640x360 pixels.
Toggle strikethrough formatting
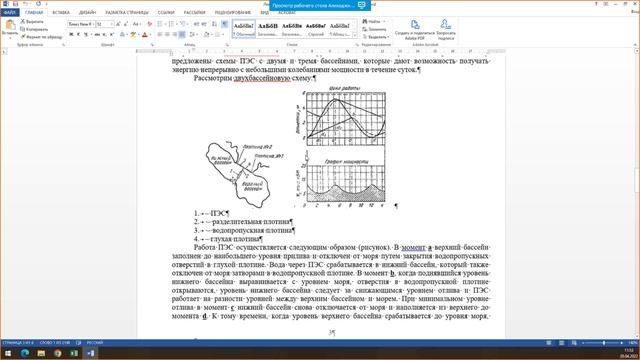click(97, 35)
